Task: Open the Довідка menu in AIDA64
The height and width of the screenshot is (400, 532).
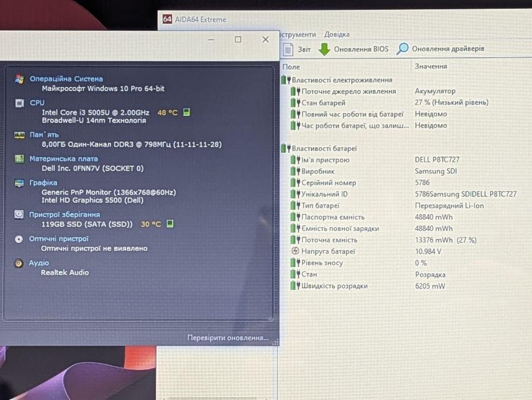Action: 336,34
